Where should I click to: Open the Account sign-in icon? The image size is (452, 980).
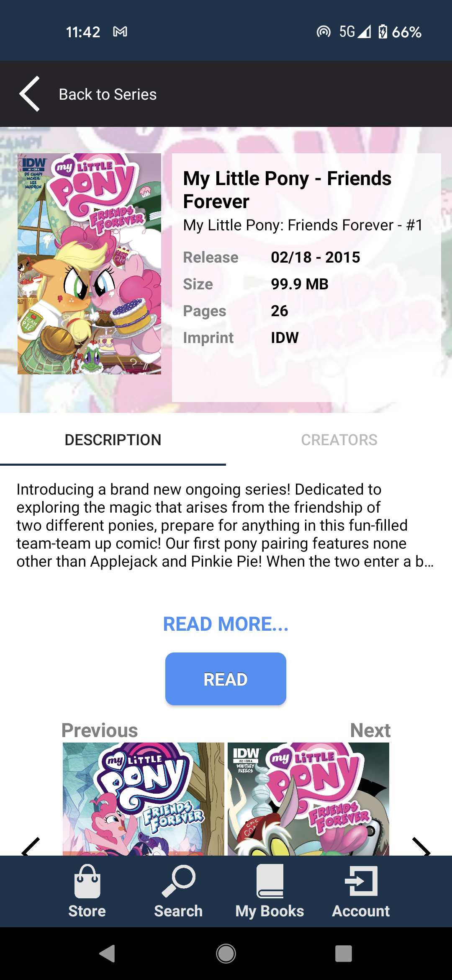(x=361, y=881)
